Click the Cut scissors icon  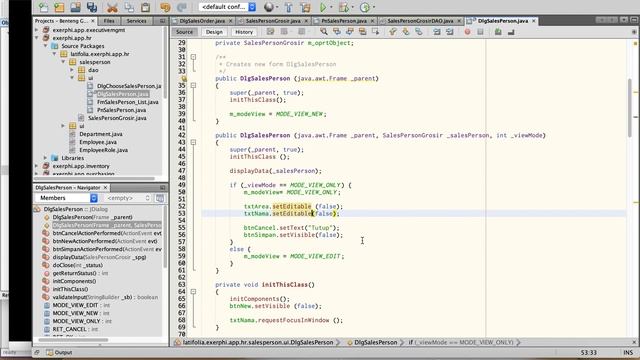[x=112, y=7]
